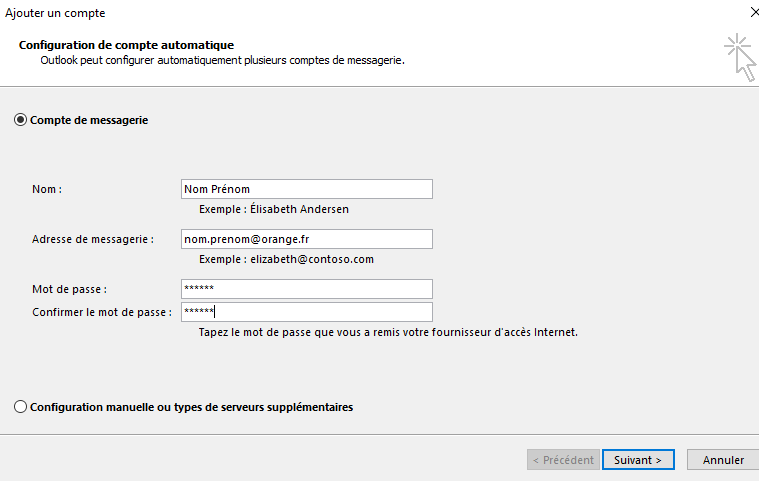Cancel with the Annuler button
Image resolution: width=759 pixels, height=481 pixels.
tap(723, 460)
